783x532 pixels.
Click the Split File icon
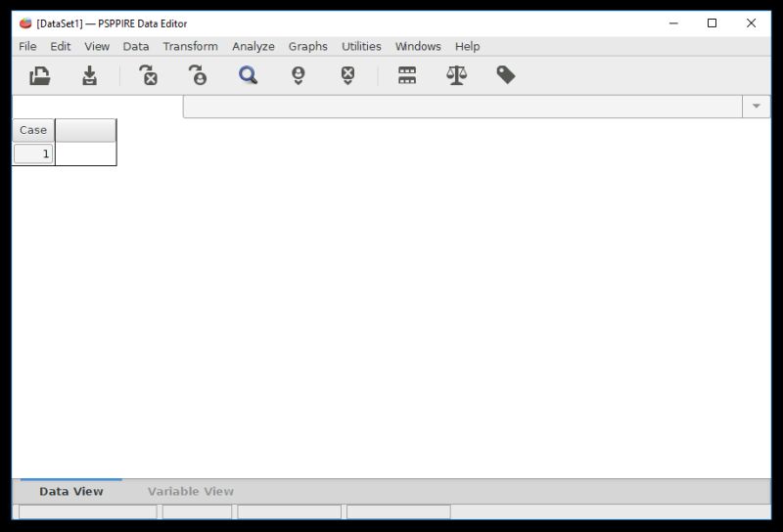[x=407, y=75]
